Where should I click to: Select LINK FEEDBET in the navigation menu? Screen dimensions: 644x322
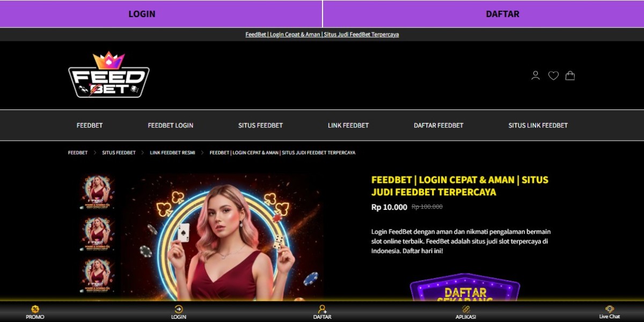348,126
